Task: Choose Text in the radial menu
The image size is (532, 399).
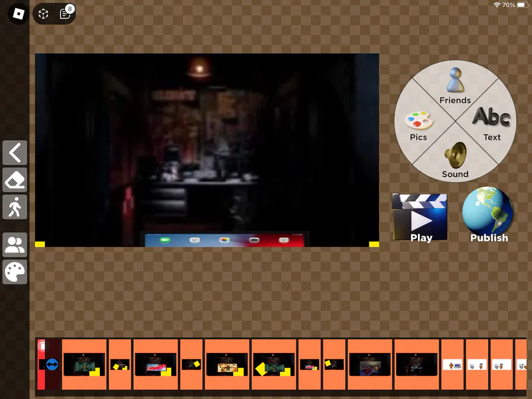Action: click(492, 124)
